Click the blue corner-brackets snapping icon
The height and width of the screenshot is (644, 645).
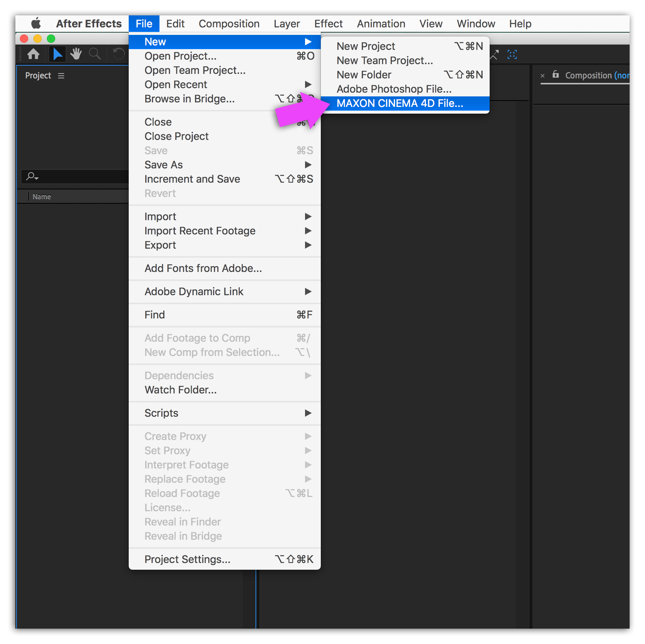[512, 55]
